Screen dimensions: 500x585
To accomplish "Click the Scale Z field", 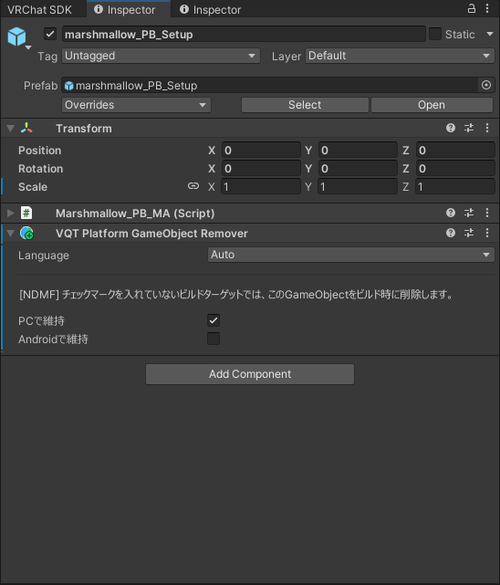I will coord(455,187).
